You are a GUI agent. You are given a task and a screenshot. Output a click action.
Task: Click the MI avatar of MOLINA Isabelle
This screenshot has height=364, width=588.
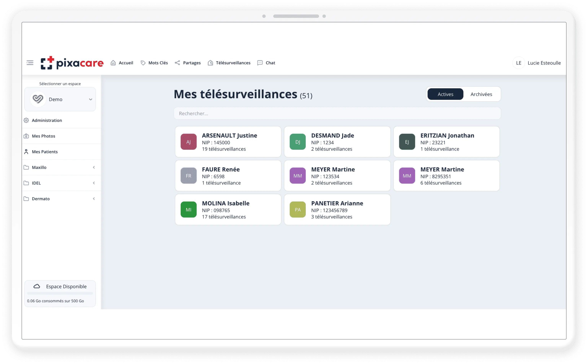(x=188, y=209)
